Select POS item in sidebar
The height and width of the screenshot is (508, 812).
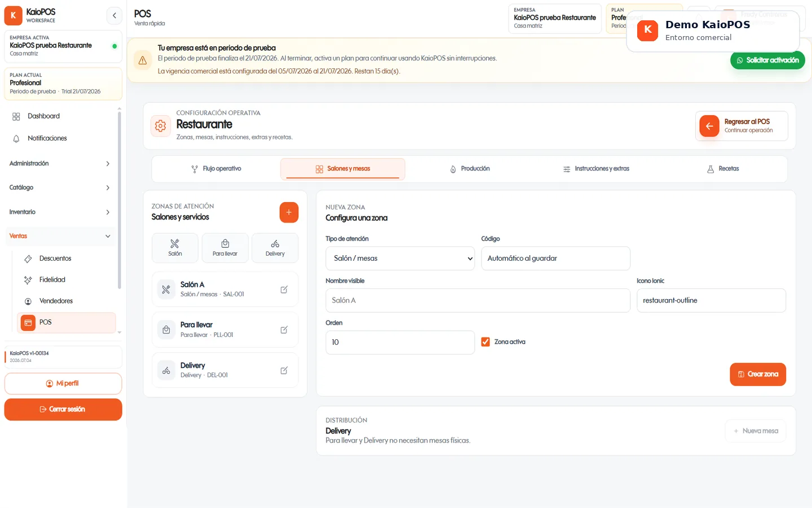(66, 322)
